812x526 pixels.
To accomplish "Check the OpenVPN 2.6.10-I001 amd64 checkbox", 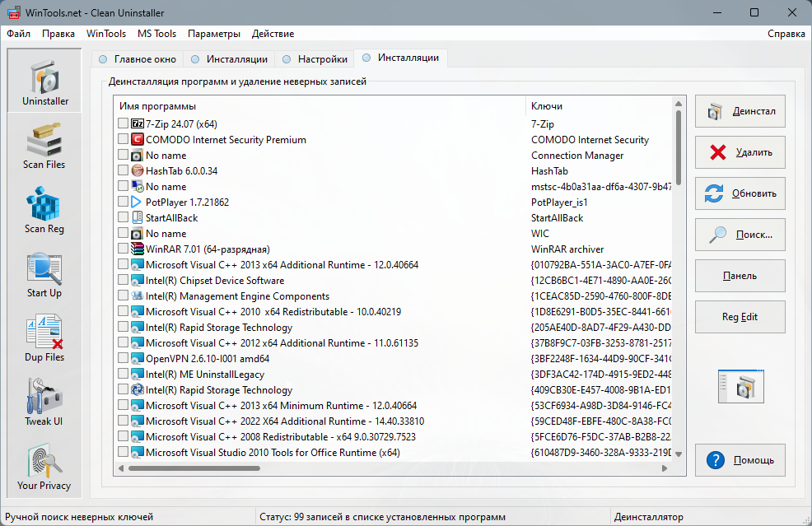I will click(x=123, y=358).
